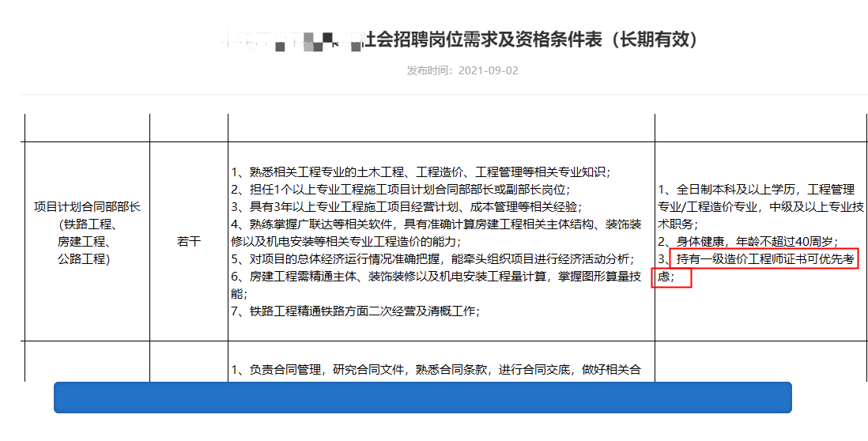Screen dimensions: 868x441
Task: Click the red-boxed 一级造价工程师证书 text
Action: (763, 258)
